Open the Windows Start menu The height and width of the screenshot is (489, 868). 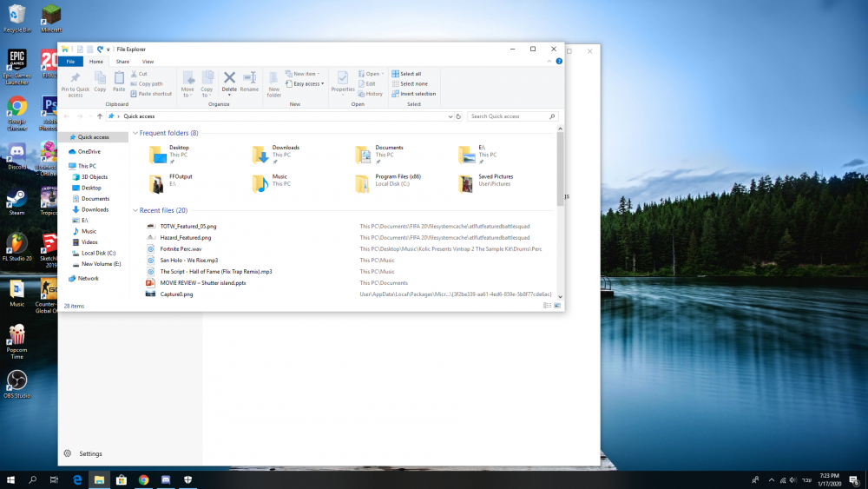[10, 479]
